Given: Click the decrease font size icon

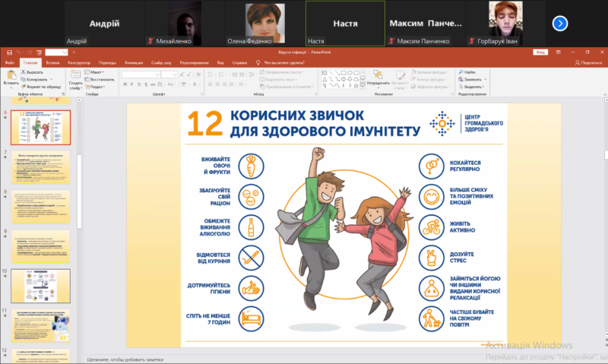Looking at the screenshot, I should (188, 74).
